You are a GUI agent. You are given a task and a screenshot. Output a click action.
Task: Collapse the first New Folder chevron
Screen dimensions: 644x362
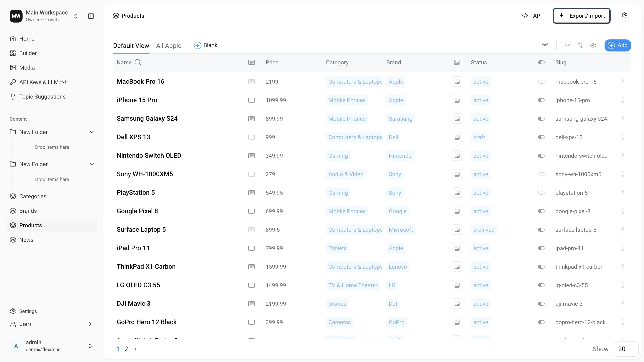92,132
